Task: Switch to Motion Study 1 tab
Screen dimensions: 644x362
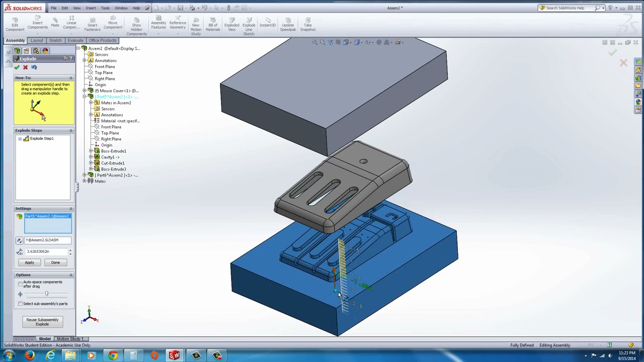Action: coord(70,339)
